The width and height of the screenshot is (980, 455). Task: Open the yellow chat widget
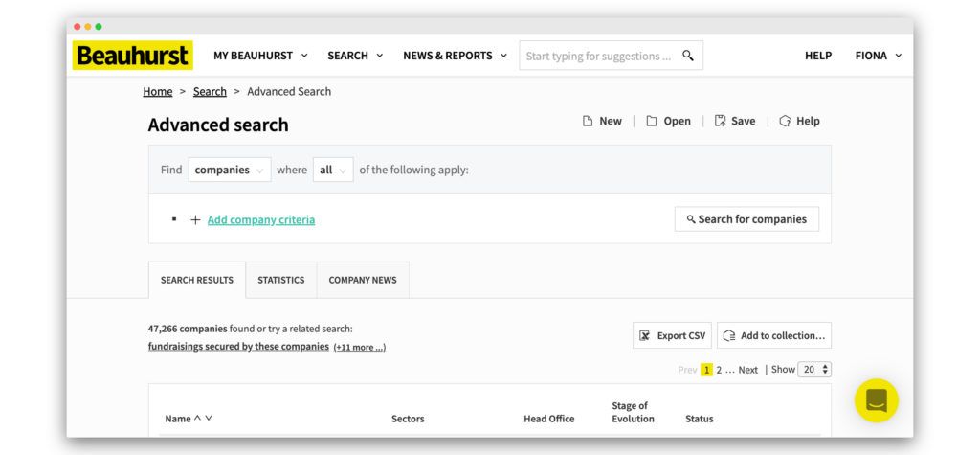point(877,400)
